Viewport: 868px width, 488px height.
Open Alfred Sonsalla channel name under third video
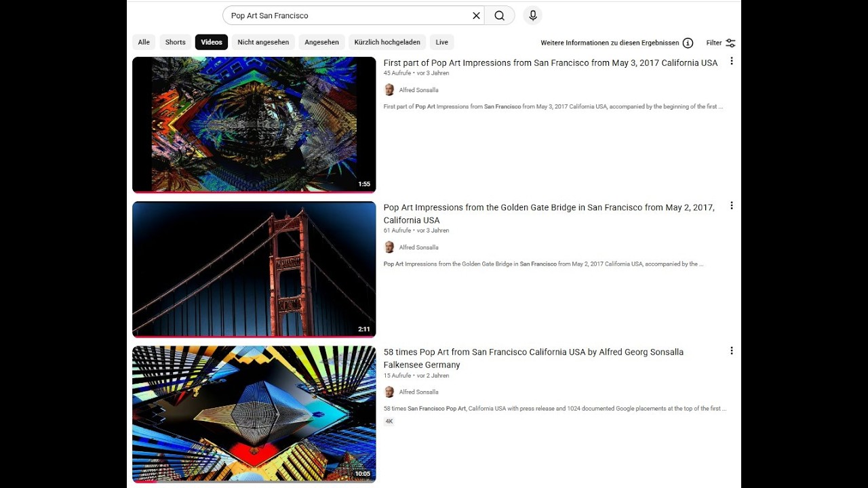click(x=418, y=392)
